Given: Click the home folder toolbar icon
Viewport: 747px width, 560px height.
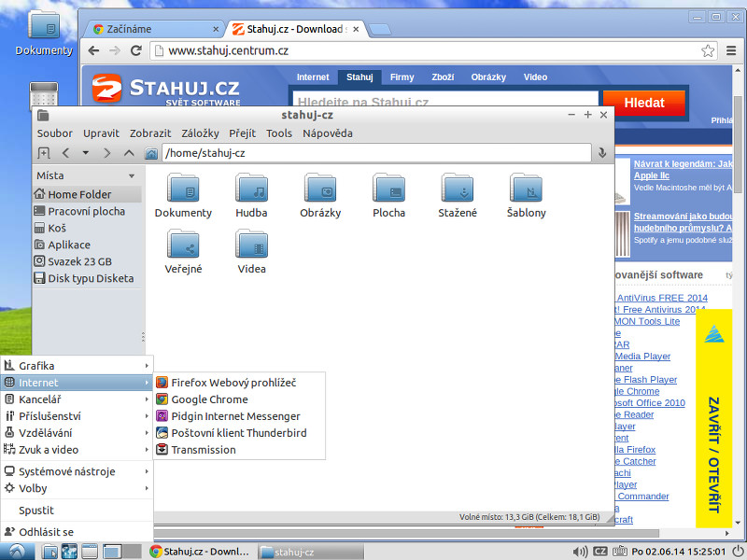Looking at the screenshot, I should (x=151, y=153).
